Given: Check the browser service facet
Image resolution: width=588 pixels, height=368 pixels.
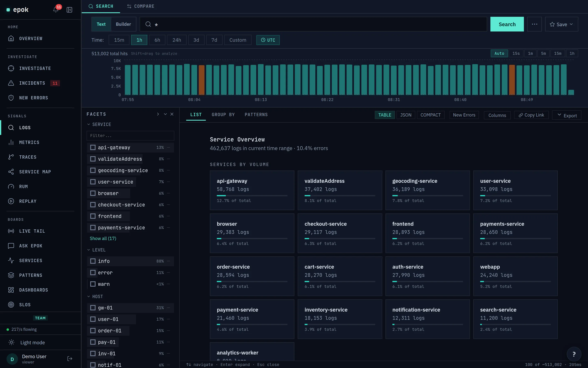Looking at the screenshot, I should click(93, 193).
